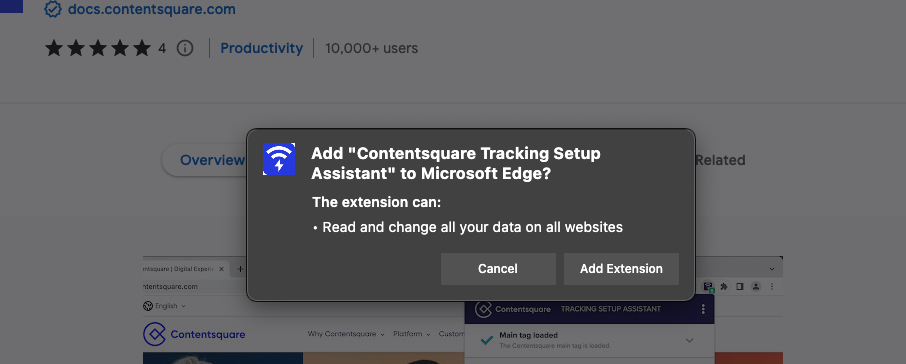The image size is (906, 364).
Task: Switch to the Overview tab
Action: (212, 160)
